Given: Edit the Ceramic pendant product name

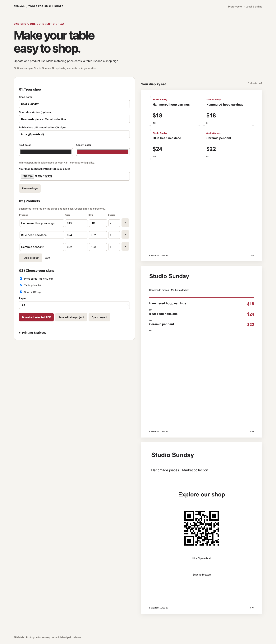Looking at the screenshot, I should (x=42, y=247).
